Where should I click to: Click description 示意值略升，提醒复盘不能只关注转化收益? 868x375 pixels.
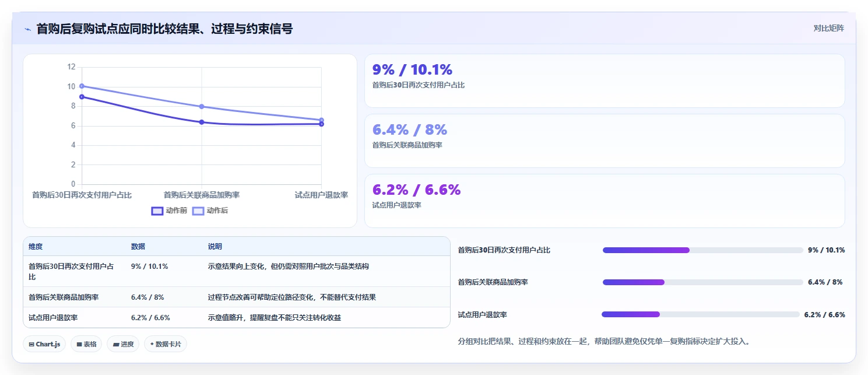275,318
